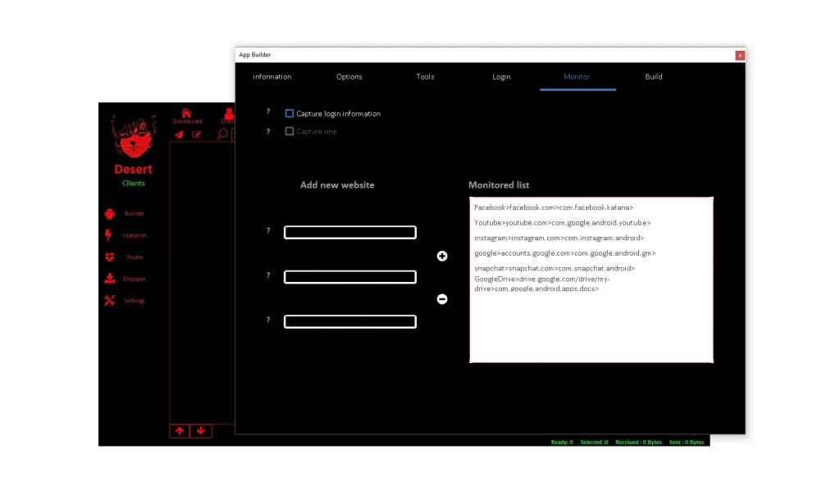Switch to the Tools tab
Image resolution: width=840 pixels, height=504 pixels.
(x=425, y=76)
